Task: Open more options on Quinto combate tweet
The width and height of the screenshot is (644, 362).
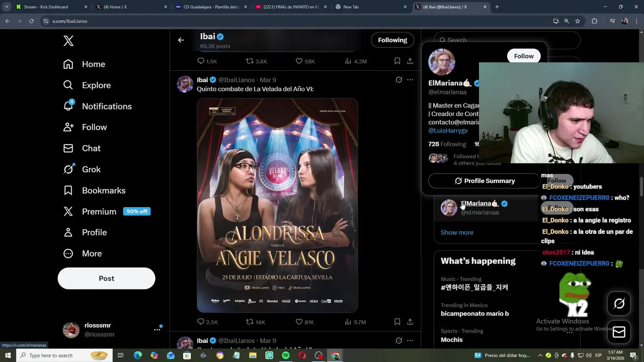Action: coord(410,80)
